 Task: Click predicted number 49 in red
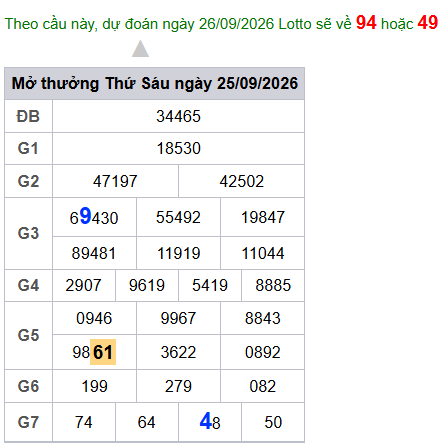[x=428, y=23]
